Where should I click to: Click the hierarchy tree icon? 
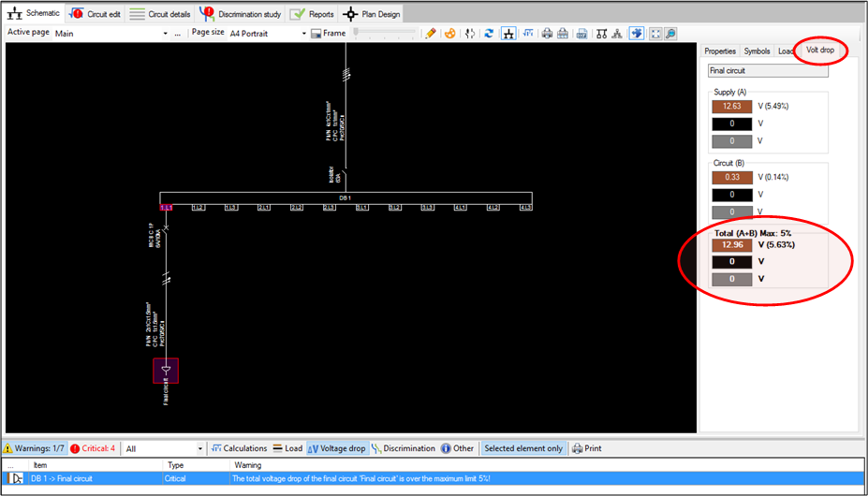(x=617, y=33)
